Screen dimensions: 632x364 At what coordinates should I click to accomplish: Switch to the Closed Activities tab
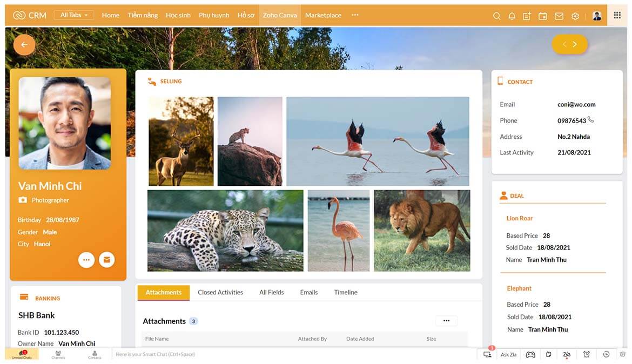pyautogui.click(x=220, y=293)
